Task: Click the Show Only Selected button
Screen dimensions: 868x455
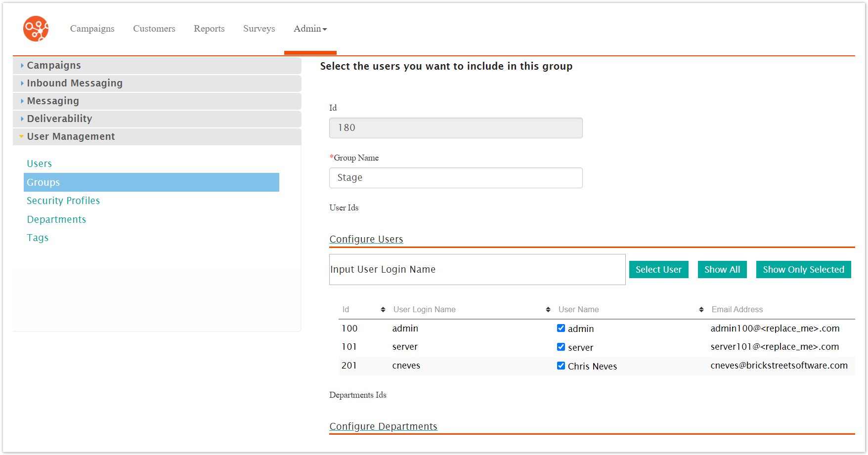Action: (803, 270)
